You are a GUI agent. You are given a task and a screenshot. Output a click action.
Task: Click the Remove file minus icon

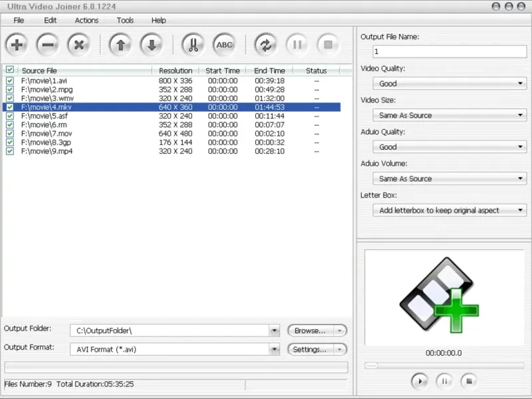pos(47,45)
